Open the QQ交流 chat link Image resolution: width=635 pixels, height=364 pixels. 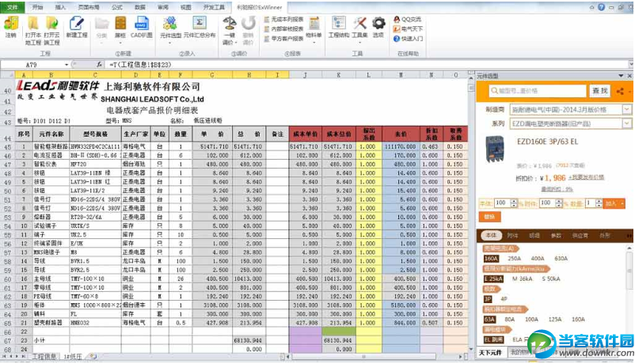(408, 20)
